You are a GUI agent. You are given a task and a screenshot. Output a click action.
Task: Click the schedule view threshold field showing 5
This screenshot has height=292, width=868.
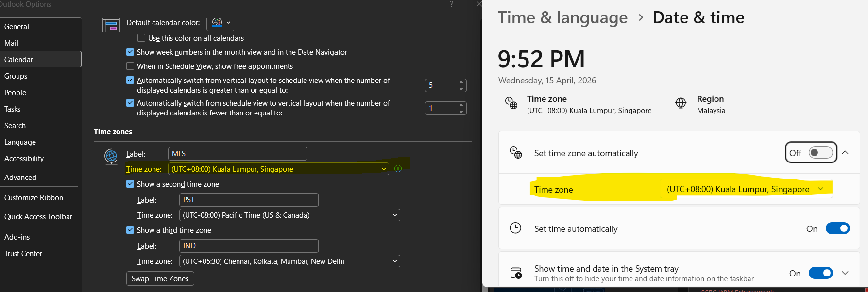coord(441,85)
